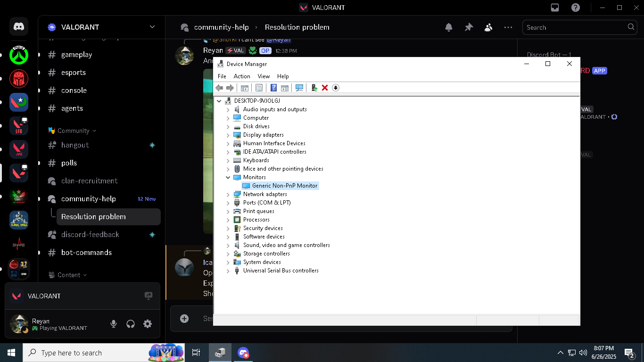Click the stream VALORANT screen-share icon
Viewport: 644px width, 362px height.
click(149, 296)
